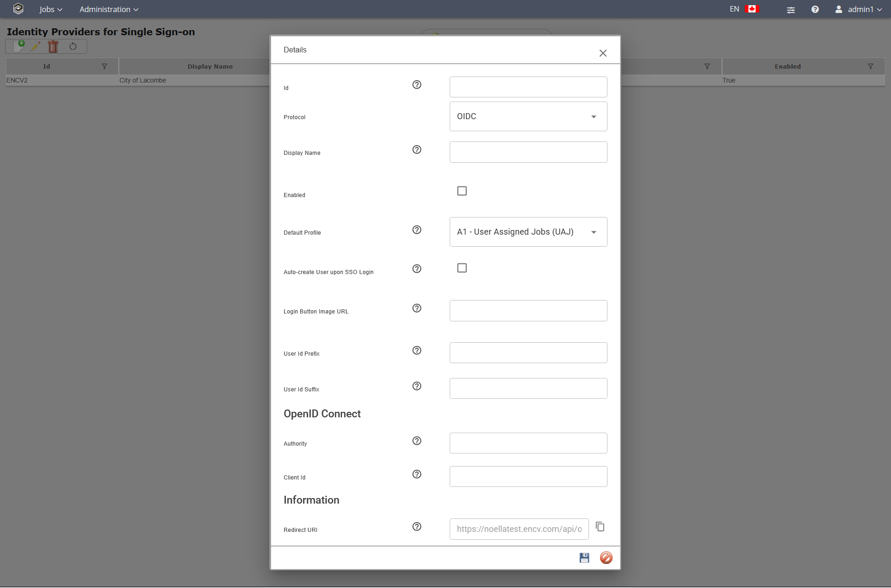The width and height of the screenshot is (891, 588).
Task: Click the Display Name input field
Action: [x=528, y=152]
